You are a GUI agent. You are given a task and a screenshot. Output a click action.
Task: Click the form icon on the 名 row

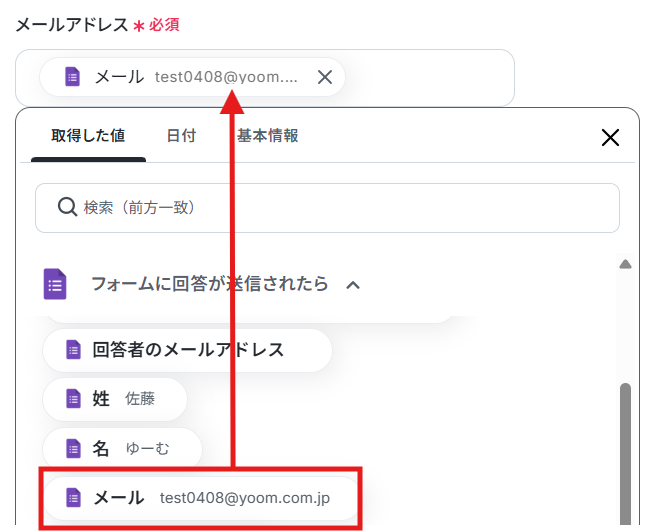(73, 448)
